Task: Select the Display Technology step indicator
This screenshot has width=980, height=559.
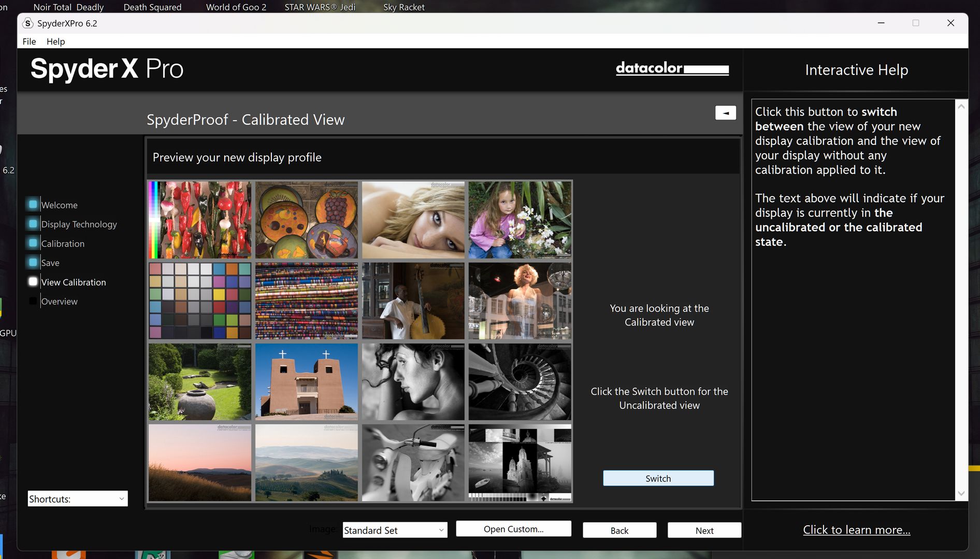Action: coord(33,224)
